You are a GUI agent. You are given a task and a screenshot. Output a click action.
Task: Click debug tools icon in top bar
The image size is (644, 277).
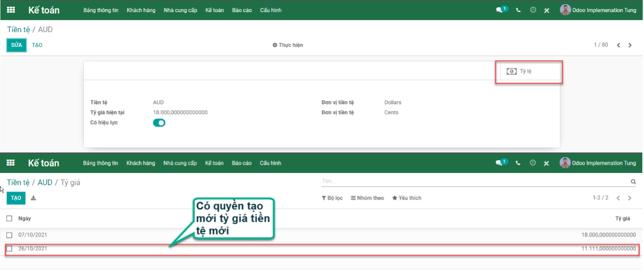547,10
